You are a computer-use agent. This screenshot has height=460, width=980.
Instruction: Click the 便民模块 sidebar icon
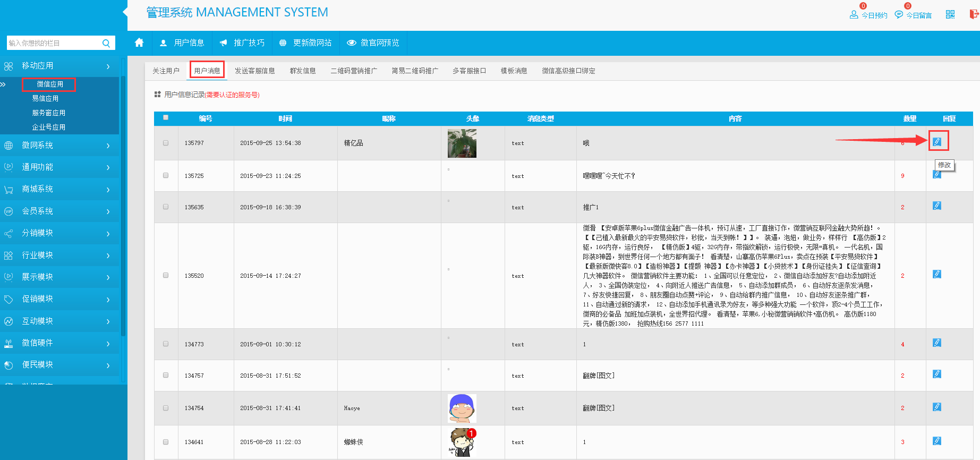8,365
